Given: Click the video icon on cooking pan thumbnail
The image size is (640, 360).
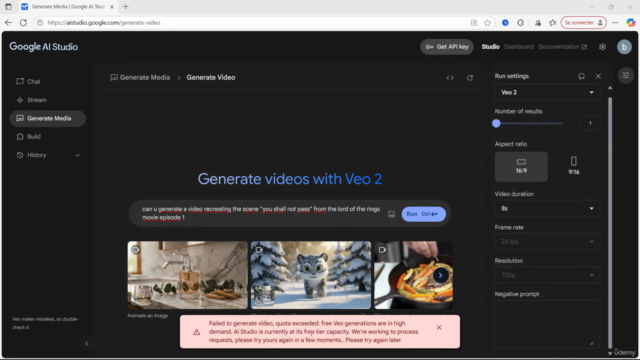Looking at the screenshot, I should click(382, 250).
